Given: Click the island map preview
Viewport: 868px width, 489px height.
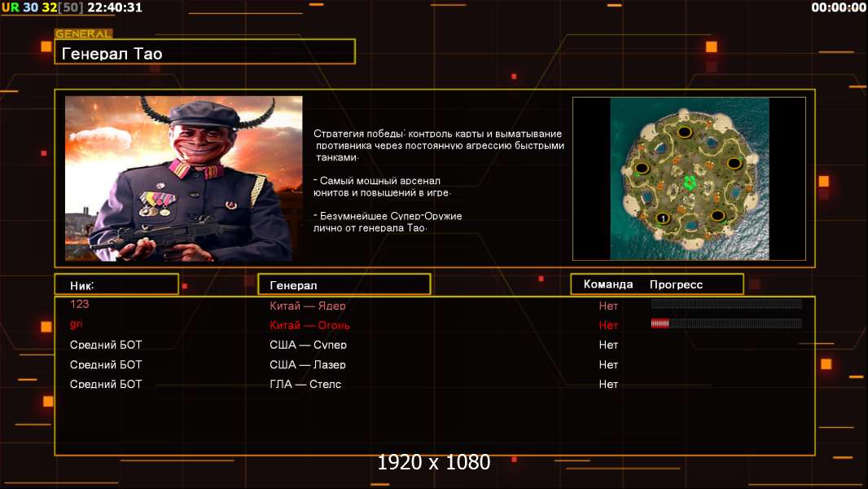Looking at the screenshot, I should click(689, 178).
